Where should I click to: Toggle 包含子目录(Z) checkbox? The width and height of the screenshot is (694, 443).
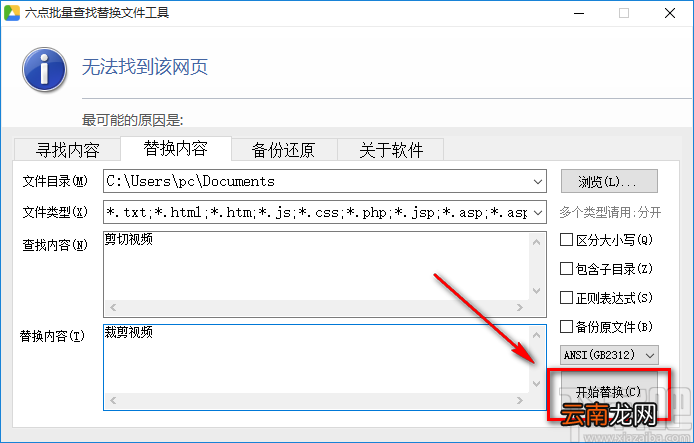(x=606, y=269)
